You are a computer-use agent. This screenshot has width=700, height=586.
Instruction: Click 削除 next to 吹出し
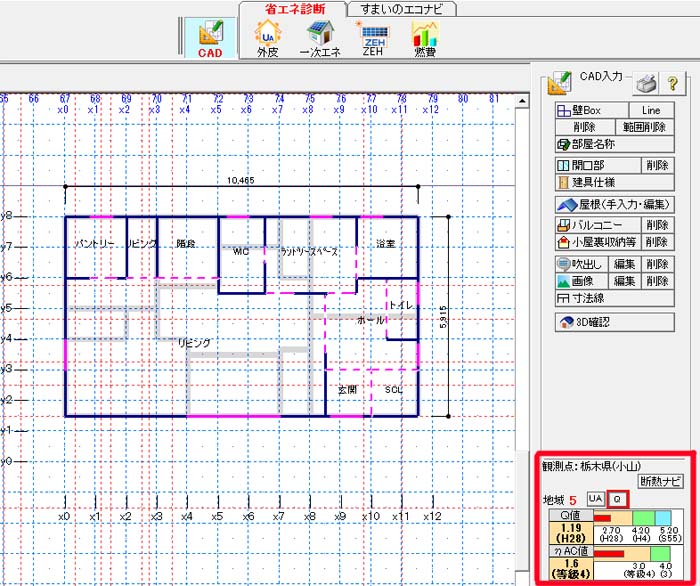pos(658,264)
